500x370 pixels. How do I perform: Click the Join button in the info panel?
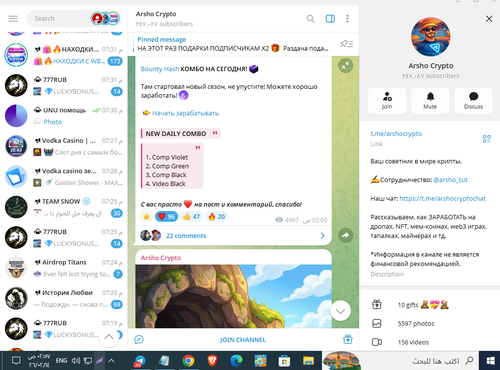pos(387,101)
